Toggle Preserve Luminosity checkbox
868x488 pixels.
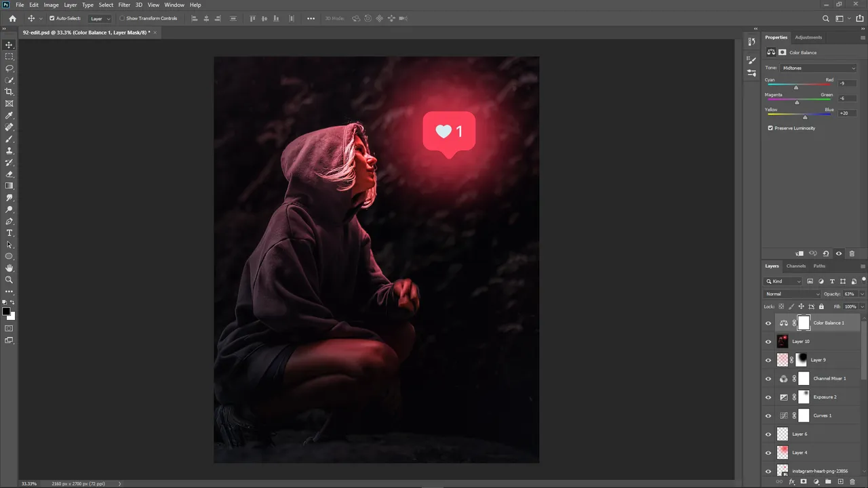(x=770, y=128)
